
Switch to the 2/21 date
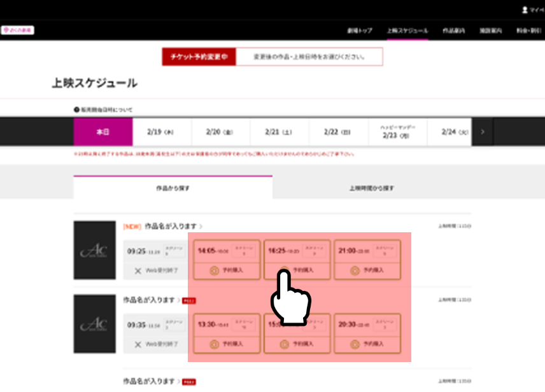(x=280, y=132)
